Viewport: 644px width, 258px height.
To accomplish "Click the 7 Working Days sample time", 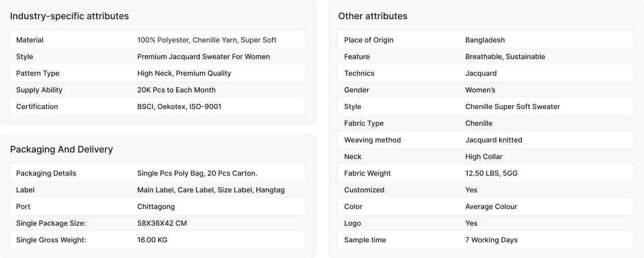I will (491, 240).
